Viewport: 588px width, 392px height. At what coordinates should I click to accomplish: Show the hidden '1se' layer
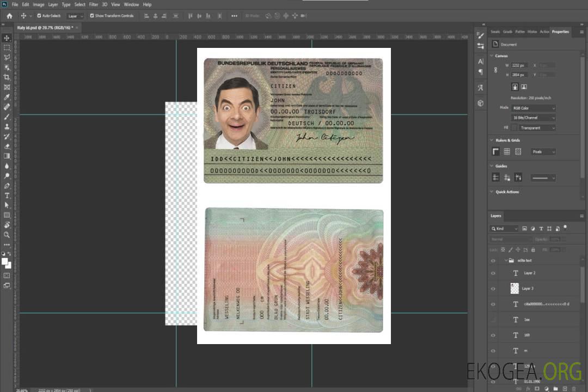(493, 320)
